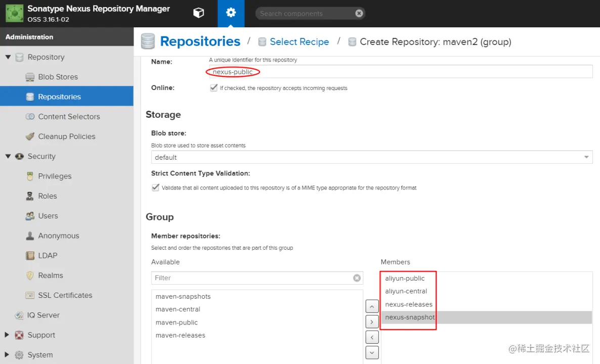Go to Repositories breadcrumb link
Viewport: 600px width, 364px height.
(200, 41)
